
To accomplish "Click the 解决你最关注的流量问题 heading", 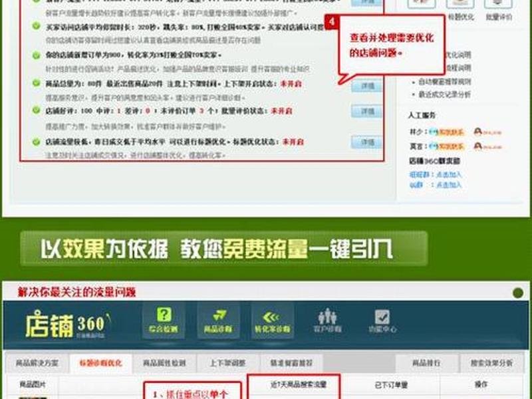I will [x=76, y=292].
